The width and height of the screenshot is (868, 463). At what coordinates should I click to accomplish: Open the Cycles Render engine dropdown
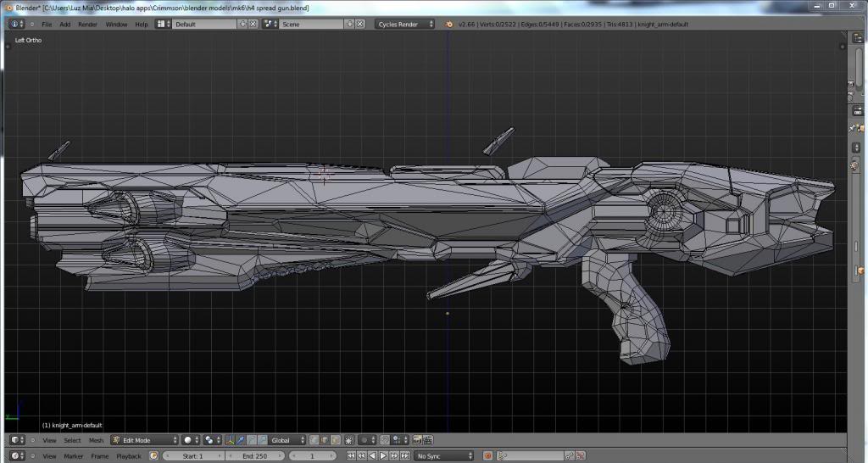405,24
